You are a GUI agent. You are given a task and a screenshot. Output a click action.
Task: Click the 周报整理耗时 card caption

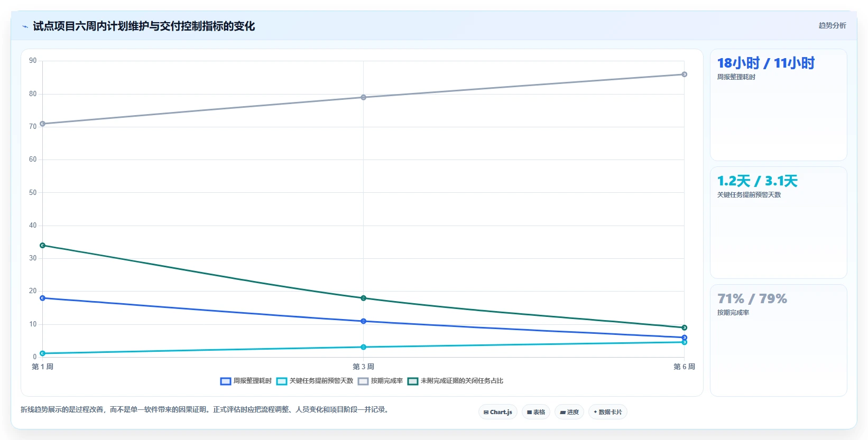pos(736,77)
